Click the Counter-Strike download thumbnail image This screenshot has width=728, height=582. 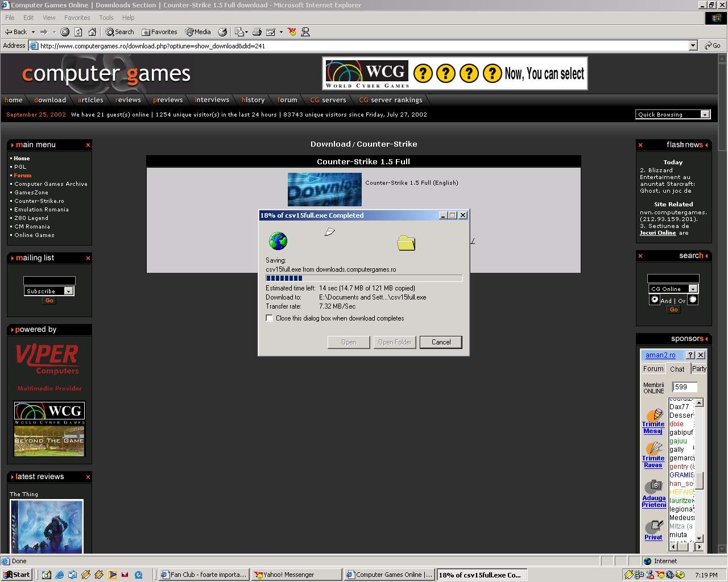tap(324, 189)
